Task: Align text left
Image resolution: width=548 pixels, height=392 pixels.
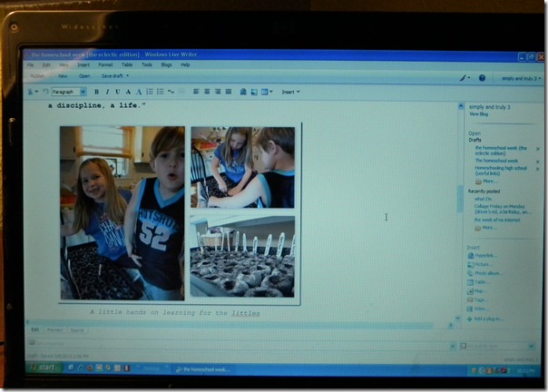Action: (196, 92)
